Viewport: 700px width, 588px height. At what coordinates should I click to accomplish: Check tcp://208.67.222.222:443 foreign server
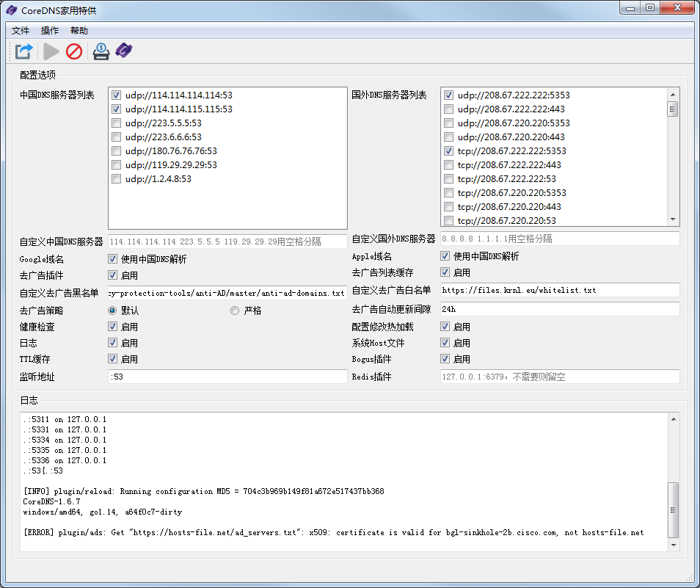pos(448,164)
